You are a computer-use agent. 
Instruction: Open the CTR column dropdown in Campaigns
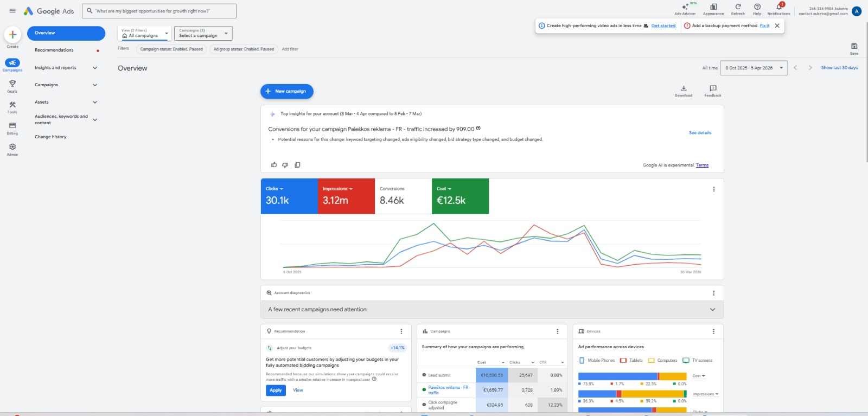coord(552,362)
